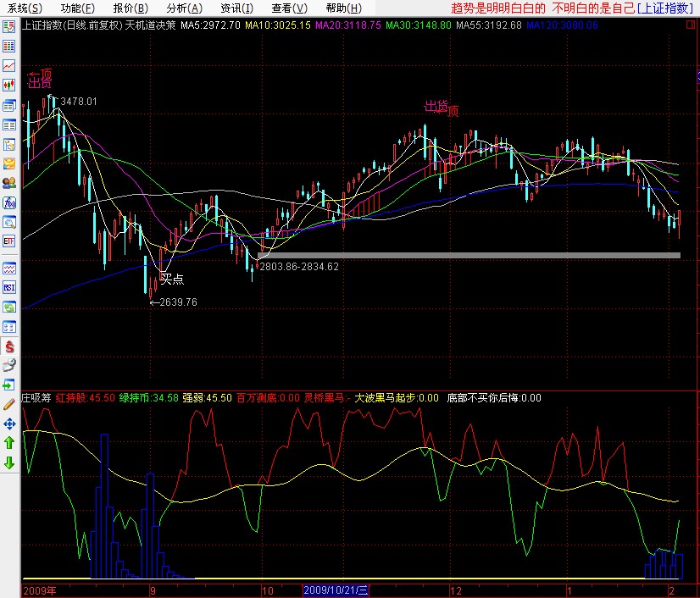
Task: Click the yellow 强弱:45.50 value
Action: [x=207, y=397]
